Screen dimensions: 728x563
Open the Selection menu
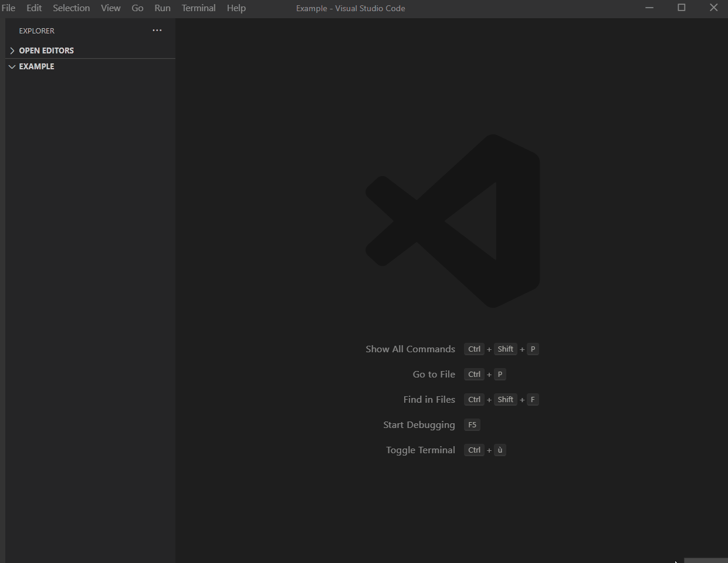71,8
